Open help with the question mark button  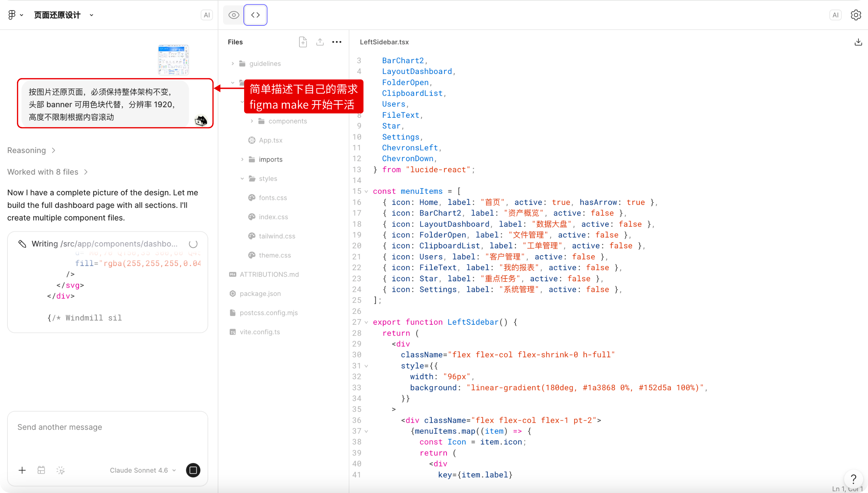853,479
